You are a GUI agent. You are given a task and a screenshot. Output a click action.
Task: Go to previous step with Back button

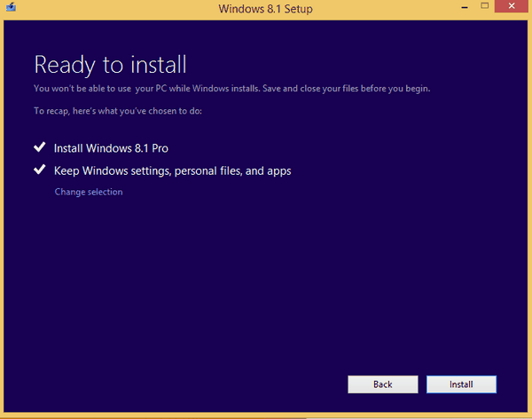tap(383, 384)
